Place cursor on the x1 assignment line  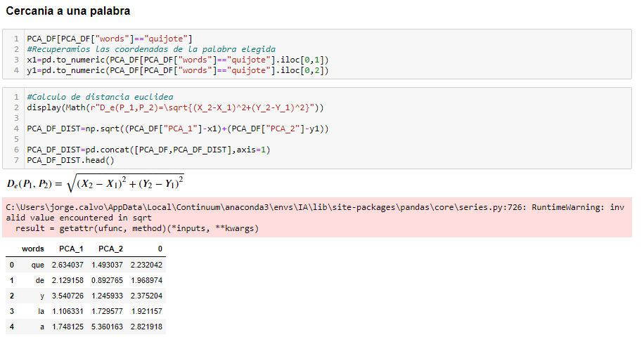pos(178,60)
